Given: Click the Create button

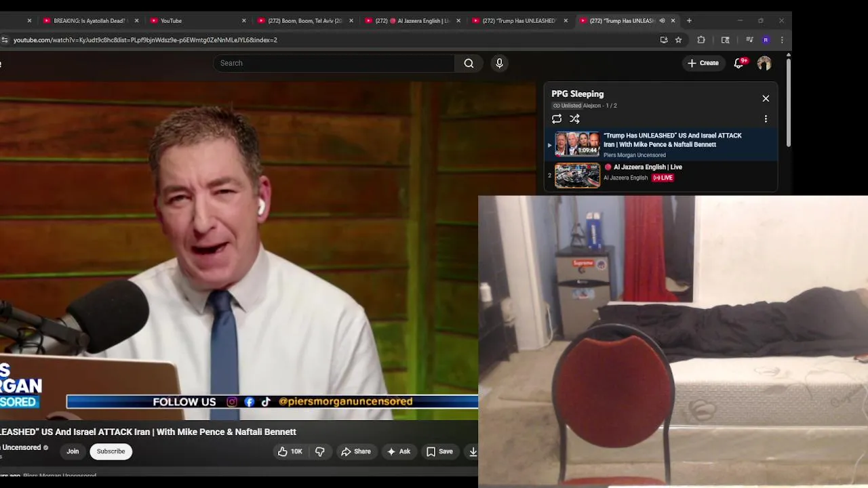Looking at the screenshot, I should (703, 63).
